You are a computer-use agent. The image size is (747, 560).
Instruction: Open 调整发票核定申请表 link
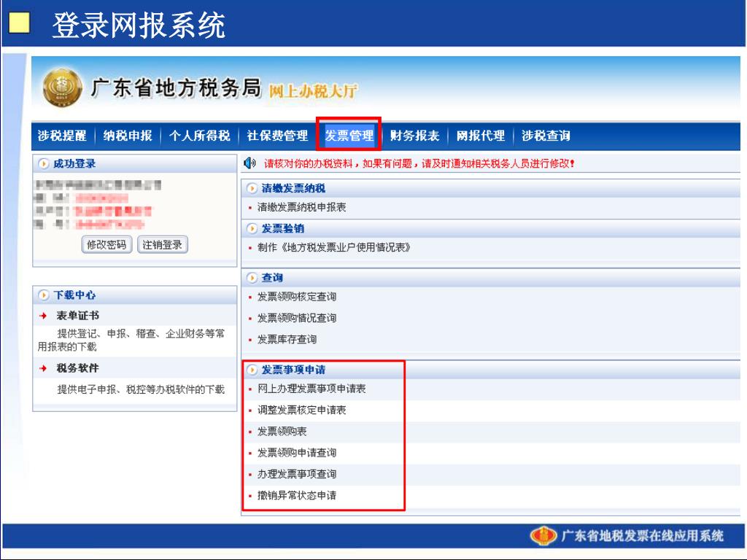pos(301,410)
